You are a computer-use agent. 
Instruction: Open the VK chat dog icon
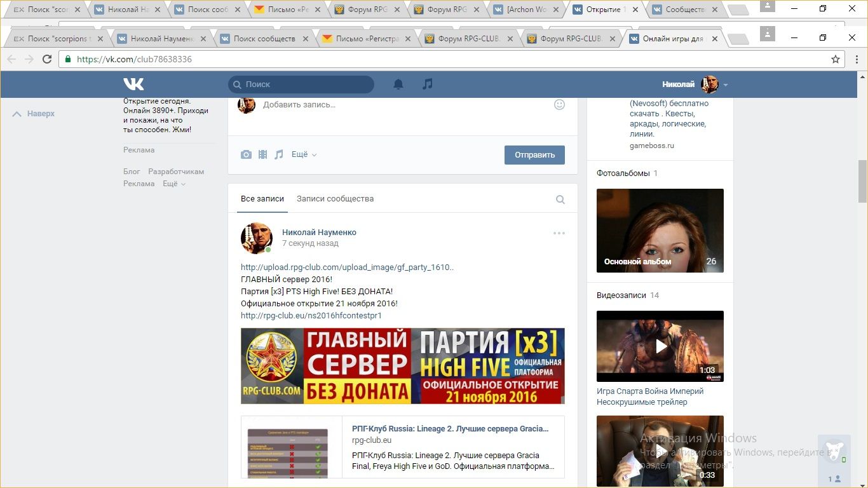(834, 451)
